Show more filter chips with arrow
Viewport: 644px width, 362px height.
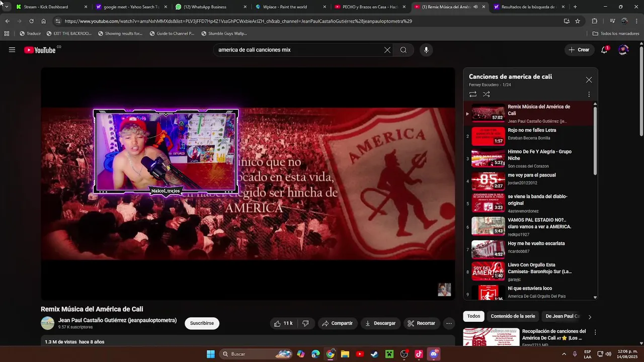[590, 317]
